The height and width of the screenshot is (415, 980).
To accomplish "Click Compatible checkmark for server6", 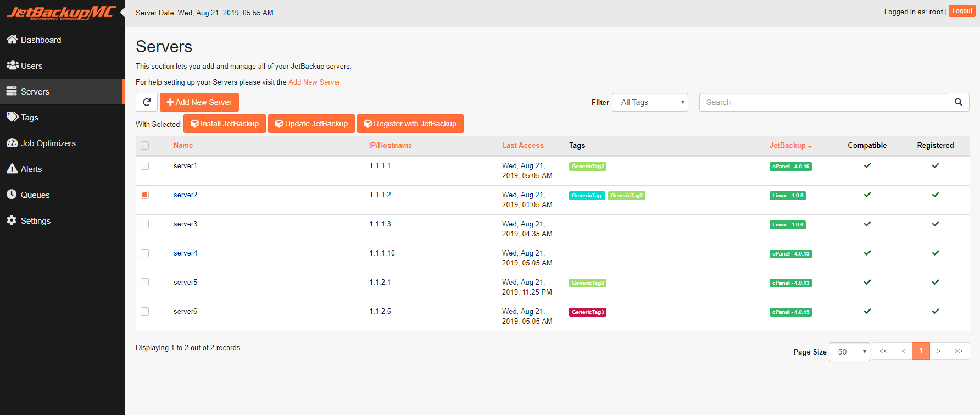I will (x=867, y=311).
